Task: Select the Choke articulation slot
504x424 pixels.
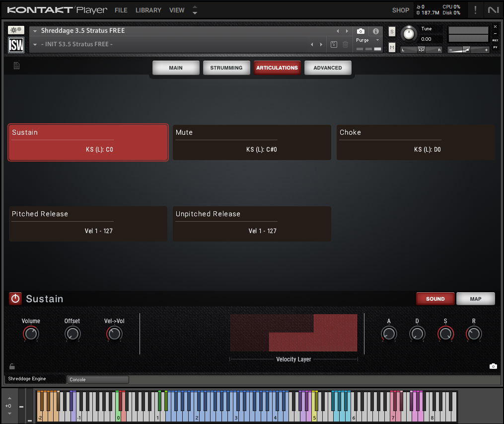Action: pos(416,142)
